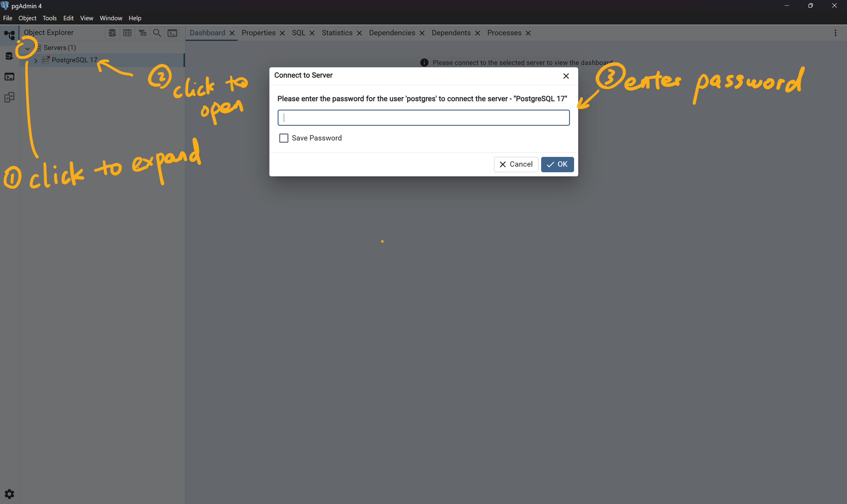Click the Search Objects magnifier icon
Screen dimensions: 847x504
[157, 33]
